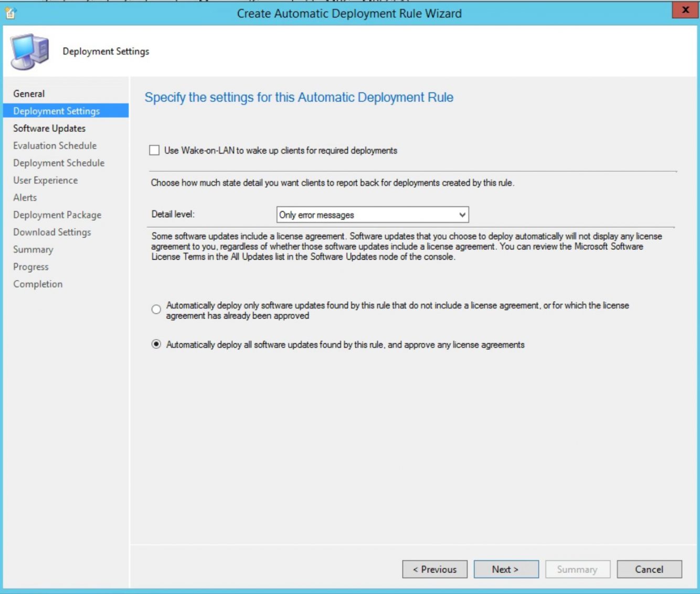Cancel the Automatic Deployment Rule Wizard
700x594 pixels.
pyautogui.click(x=649, y=569)
